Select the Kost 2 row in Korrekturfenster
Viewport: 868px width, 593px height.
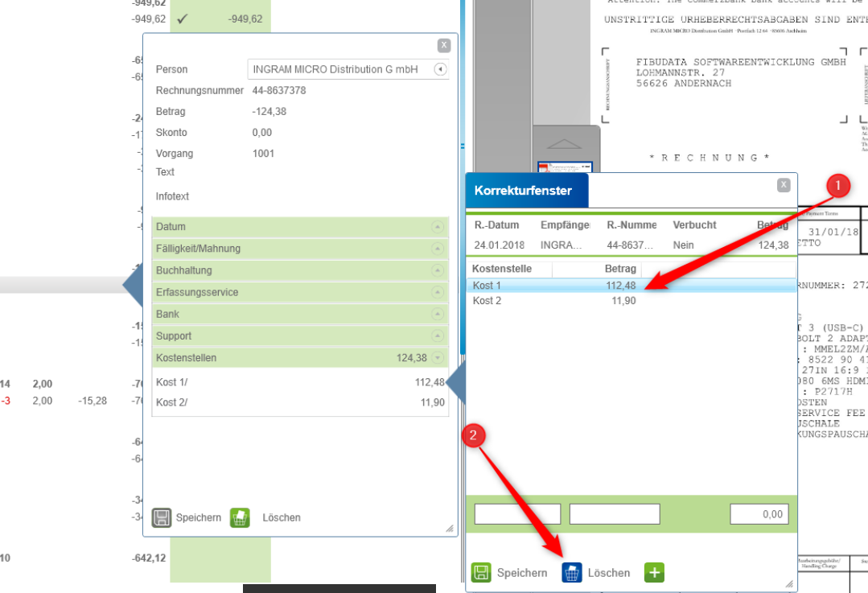(631, 301)
